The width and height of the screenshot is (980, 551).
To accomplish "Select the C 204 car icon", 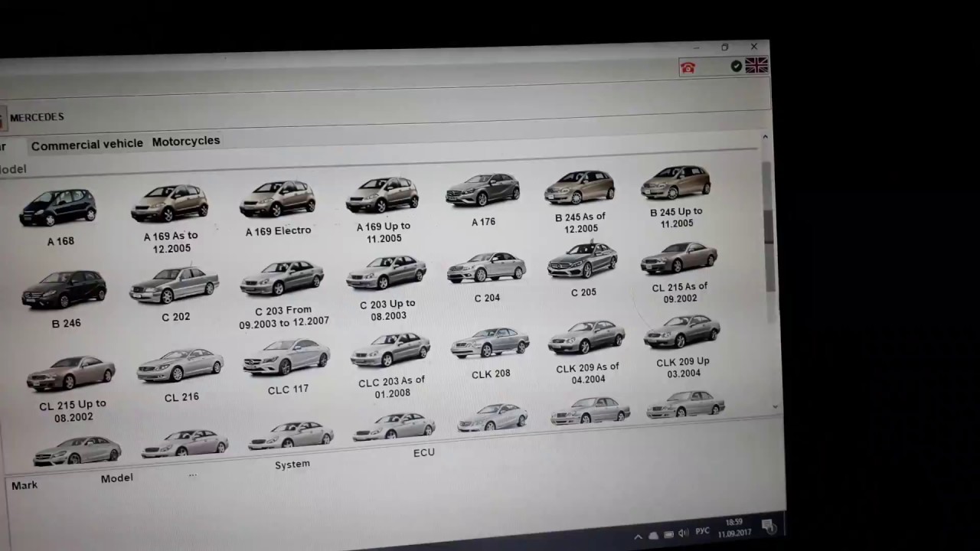I will click(x=487, y=268).
